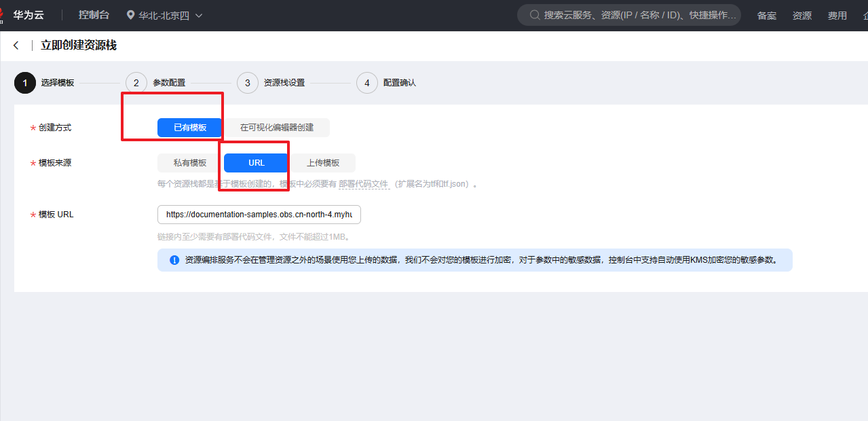Focus the cloud service search field
868x421 pixels.
tap(629, 15)
